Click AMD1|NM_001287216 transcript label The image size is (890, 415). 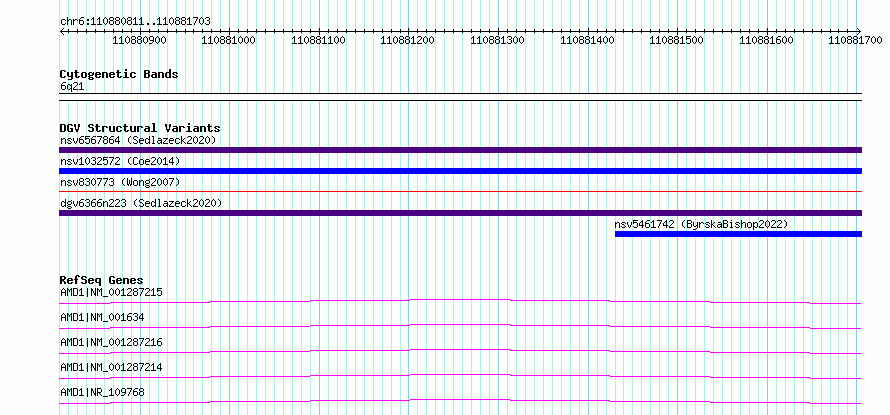click(111, 342)
